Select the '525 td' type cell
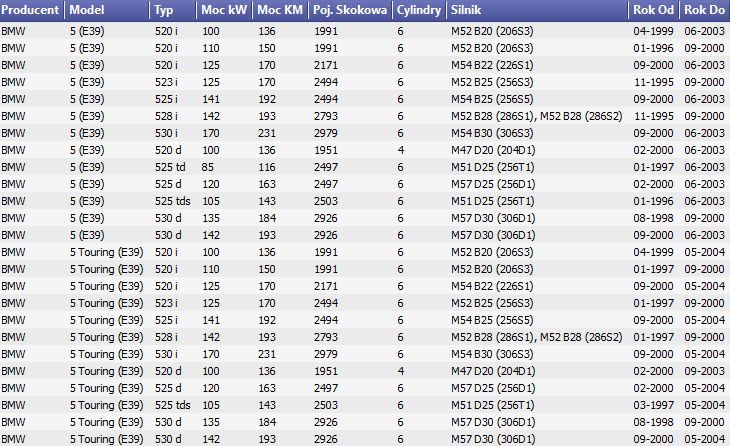The width and height of the screenshot is (730, 446). tap(170, 167)
